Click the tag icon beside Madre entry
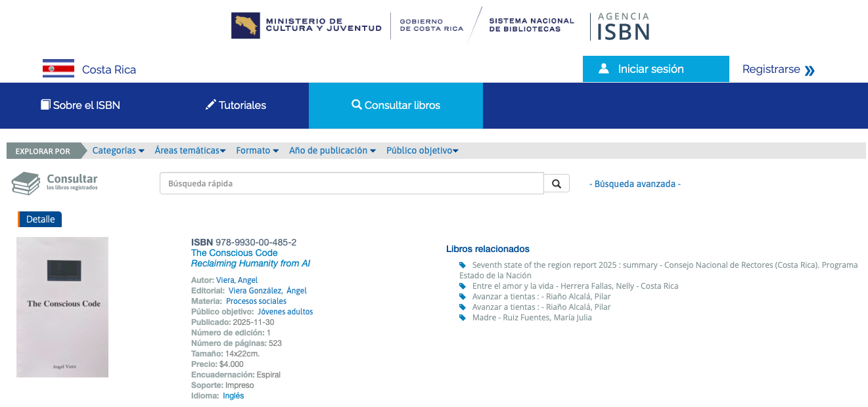 tap(463, 318)
